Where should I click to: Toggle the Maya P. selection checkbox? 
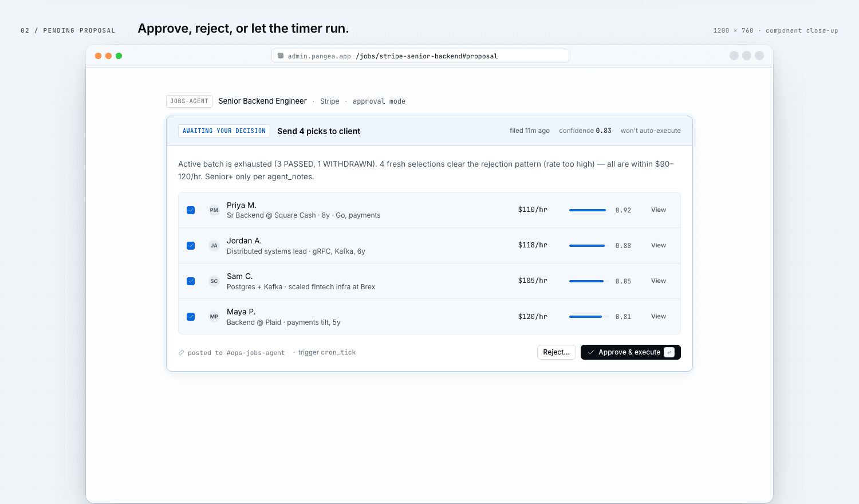point(191,317)
